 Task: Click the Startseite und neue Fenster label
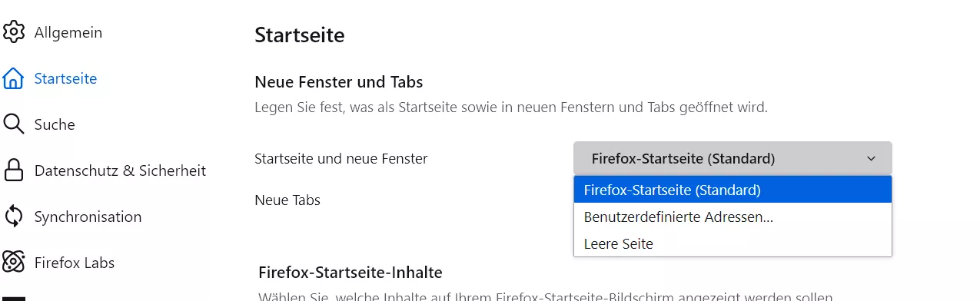(x=341, y=159)
